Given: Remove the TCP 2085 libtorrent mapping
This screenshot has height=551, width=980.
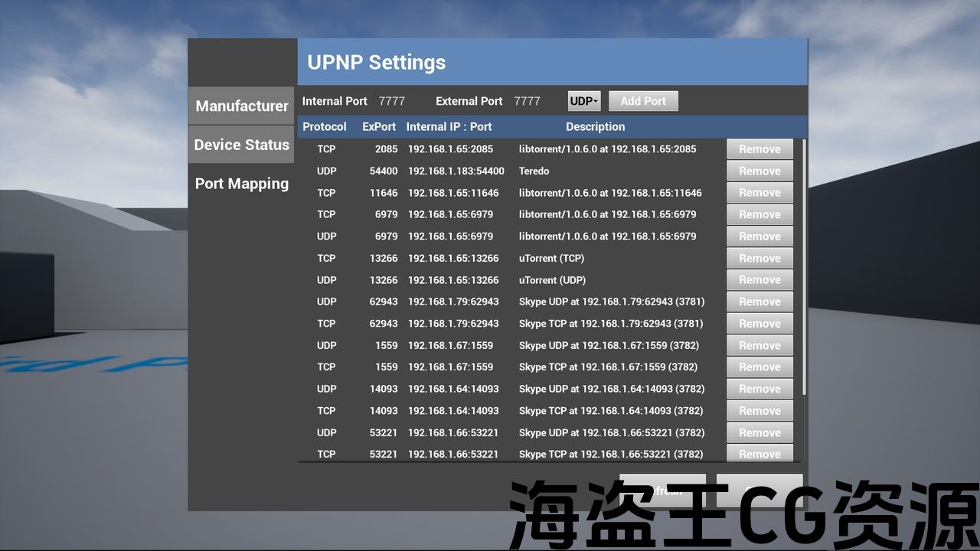Looking at the screenshot, I should click(x=759, y=149).
